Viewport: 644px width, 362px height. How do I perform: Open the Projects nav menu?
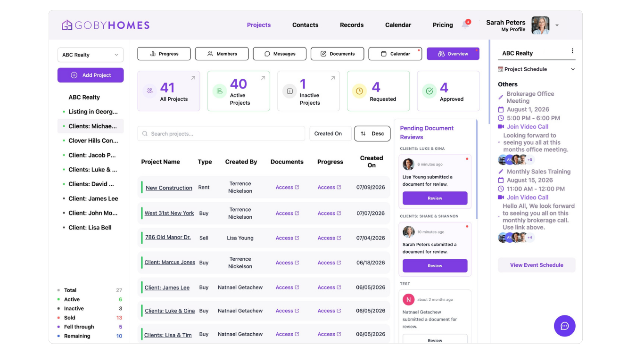pyautogui.click(x=259, y=25)
